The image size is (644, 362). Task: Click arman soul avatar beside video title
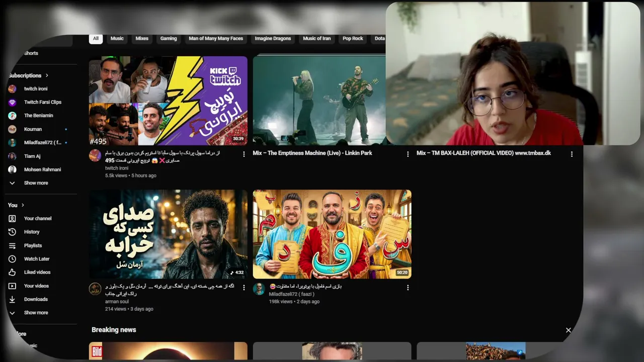(95, 289)
